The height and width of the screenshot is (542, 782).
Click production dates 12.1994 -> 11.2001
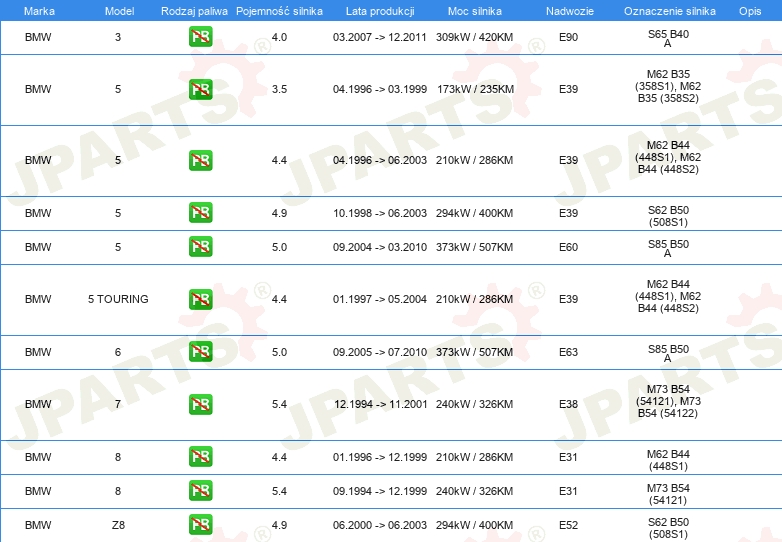(x=381, y=404)
